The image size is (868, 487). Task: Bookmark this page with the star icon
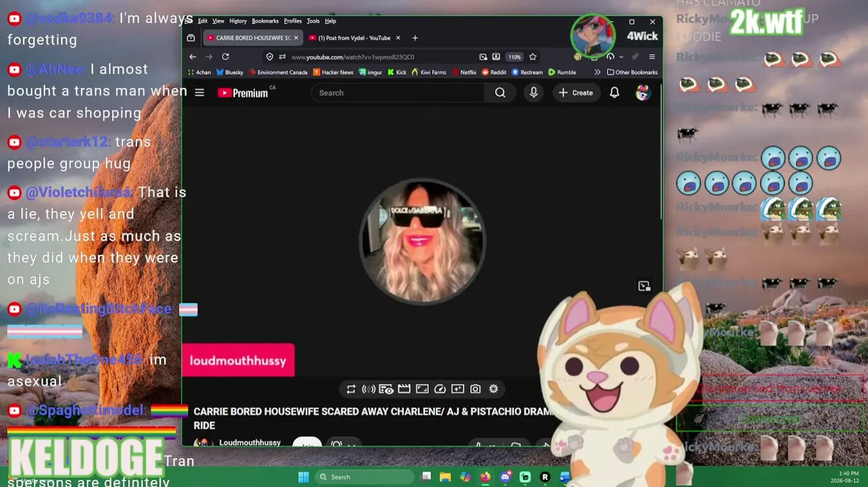point(533,57)
